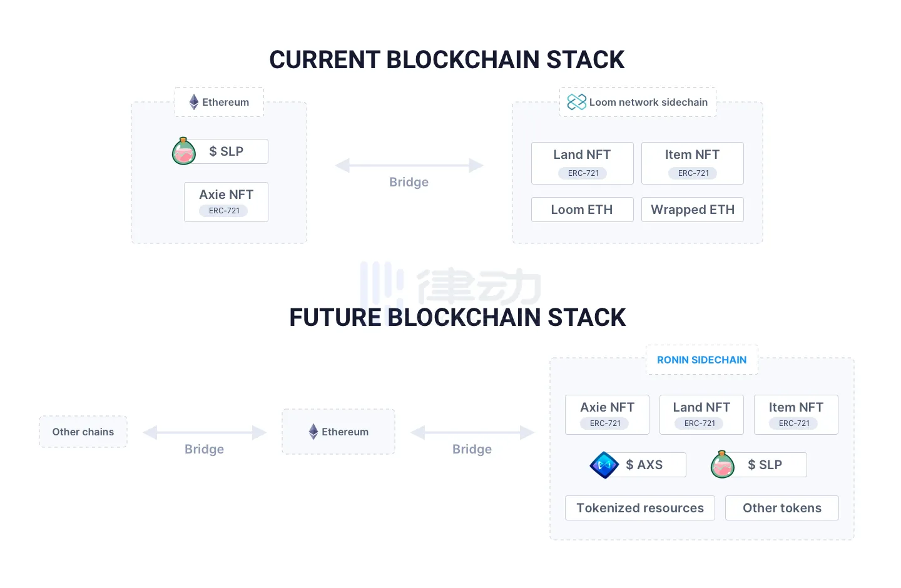This screenshot has height=588, width=901.
Task: Click the ERC-721 badge under Axie NFT on Ethereum
Action: point(224,211)
